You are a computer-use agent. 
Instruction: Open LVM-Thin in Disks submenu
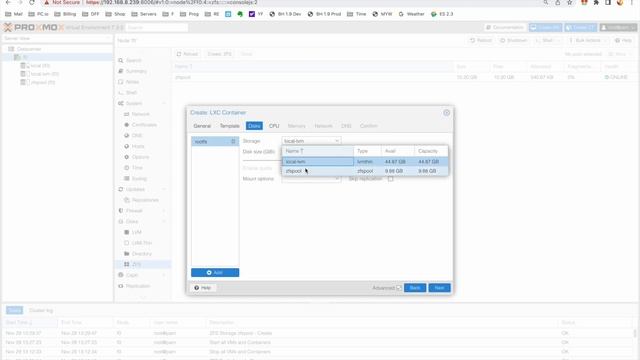point(142,243)
